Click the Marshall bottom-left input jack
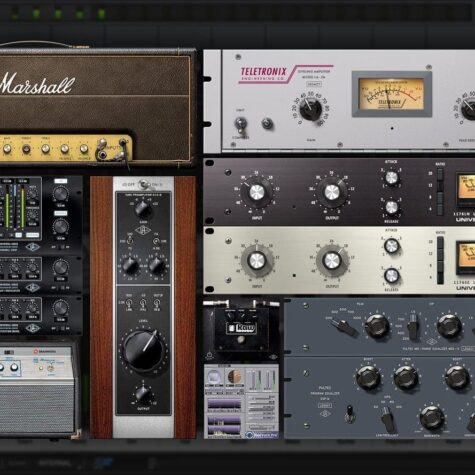The height and width of the screenshot is (475, 475). coord(102,155)
